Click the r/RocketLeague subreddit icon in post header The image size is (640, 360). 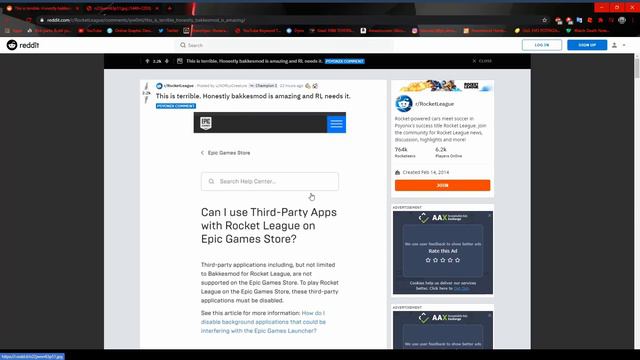point(159,86)
